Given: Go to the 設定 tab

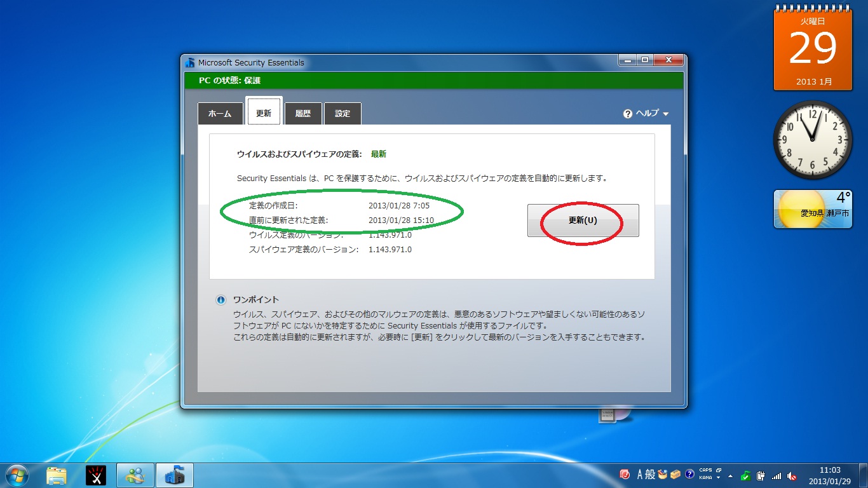Looking at the screenshot, I should coord(342,113).
